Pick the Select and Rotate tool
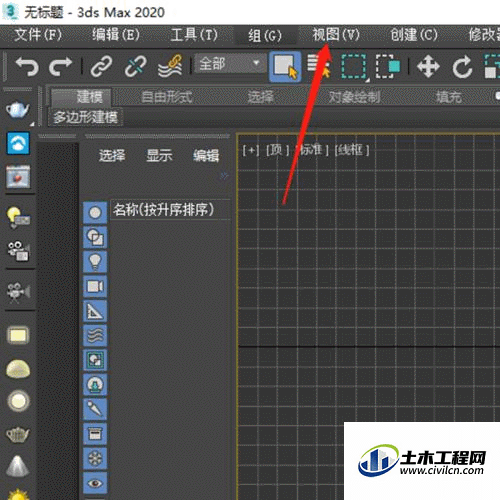The height and width of the screenshot is (500, 500). point(462,67)
